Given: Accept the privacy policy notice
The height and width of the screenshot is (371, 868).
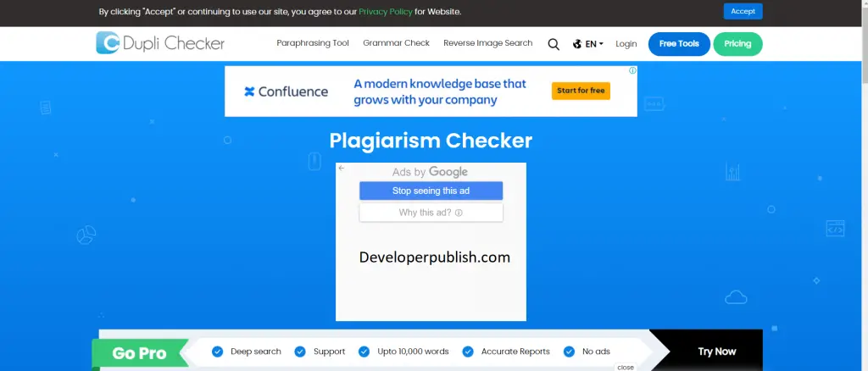Looking at the screenshot, I should click(743, 12).
